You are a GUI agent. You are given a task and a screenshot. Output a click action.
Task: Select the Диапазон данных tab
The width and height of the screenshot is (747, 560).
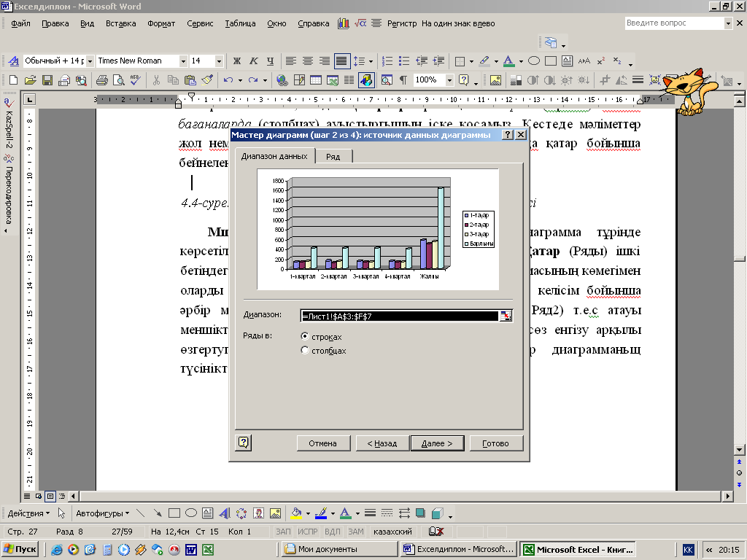[x=274, y=156]
